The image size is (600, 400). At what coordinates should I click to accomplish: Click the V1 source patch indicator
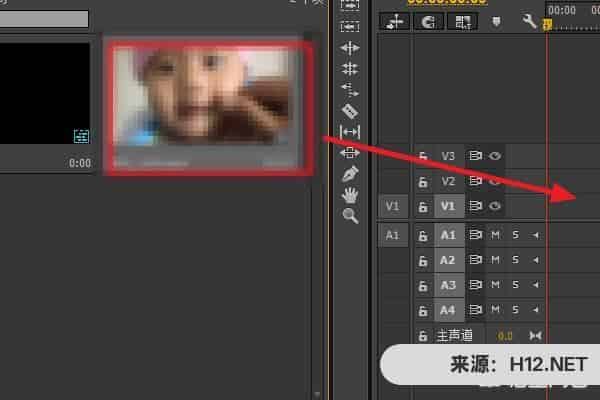[x=393, y=206]
